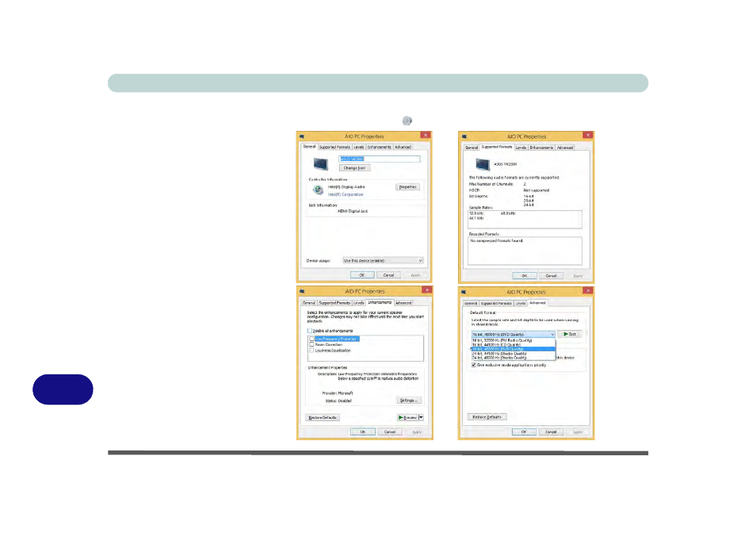Tick the Room Correction checkbox
Image resolution: width=756 pixels, height=533 pixels.
311,344
